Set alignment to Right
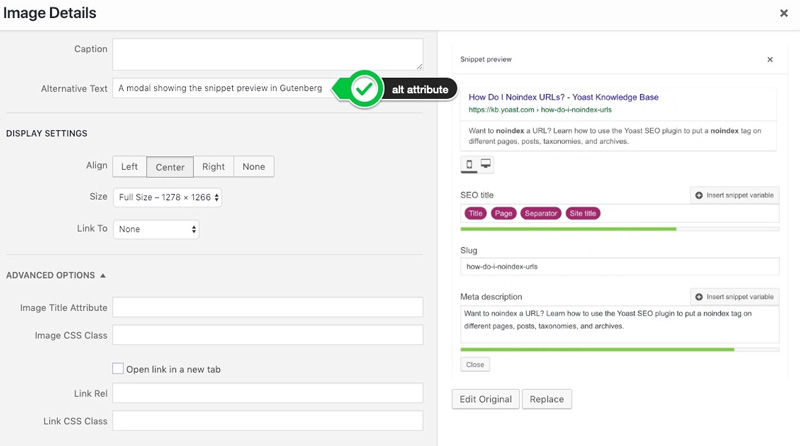 click(213, 167)
